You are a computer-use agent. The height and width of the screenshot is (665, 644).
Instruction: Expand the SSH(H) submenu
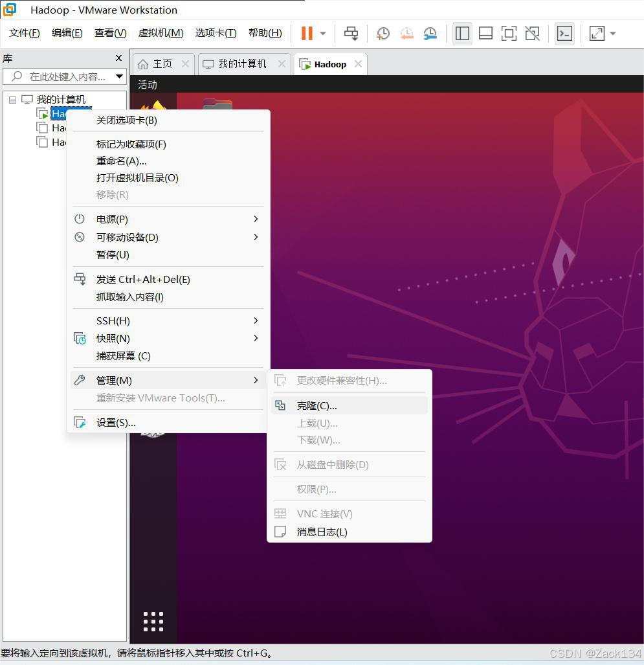(x=168, y=321)
